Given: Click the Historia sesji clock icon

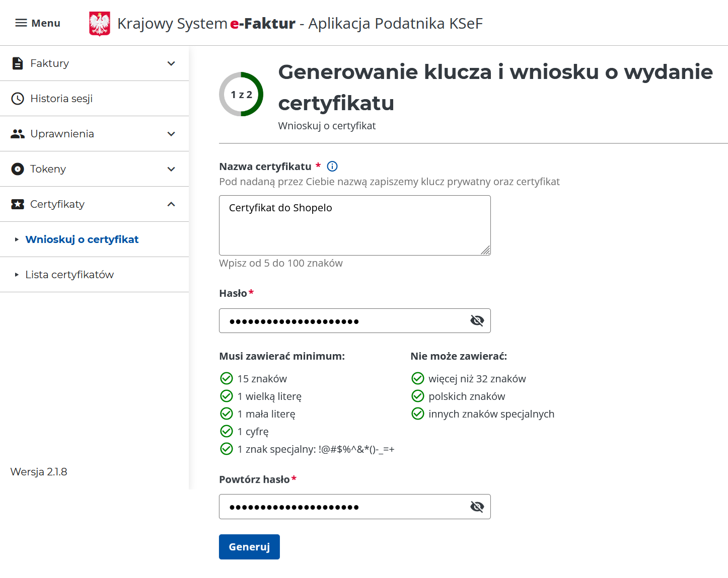Looking at the screenshot, I should click(18, 99).
